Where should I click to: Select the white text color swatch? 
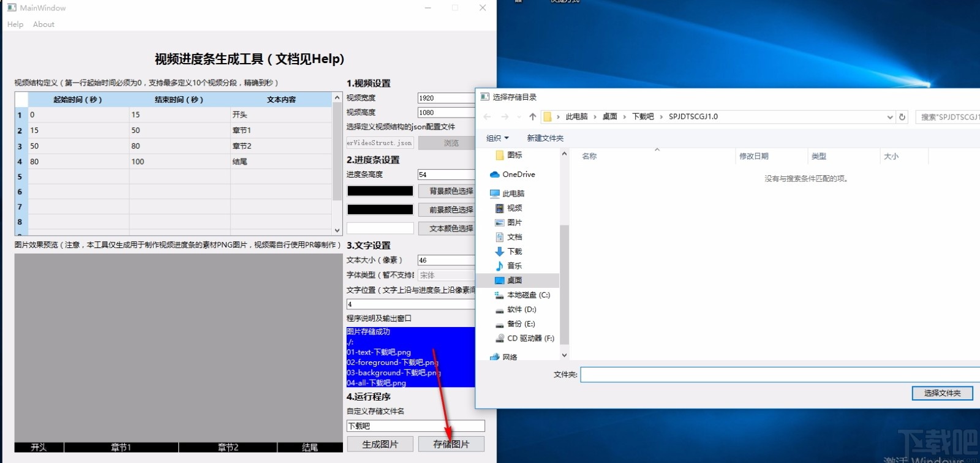point(380,228)
